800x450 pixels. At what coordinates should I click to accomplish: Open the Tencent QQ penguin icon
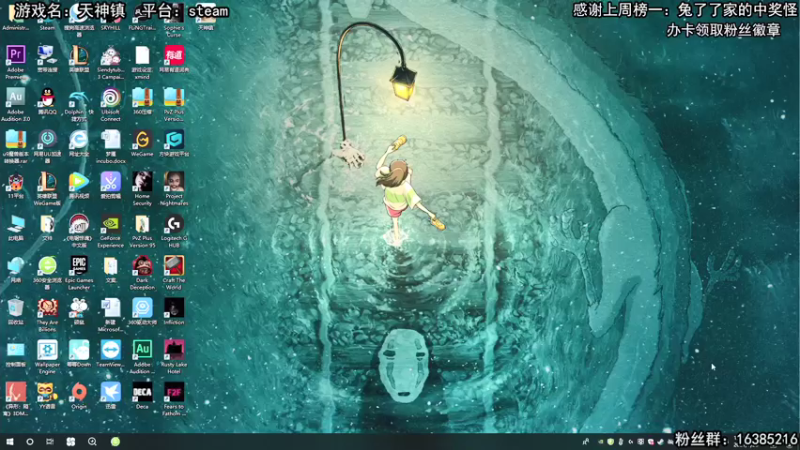point(47,97)
